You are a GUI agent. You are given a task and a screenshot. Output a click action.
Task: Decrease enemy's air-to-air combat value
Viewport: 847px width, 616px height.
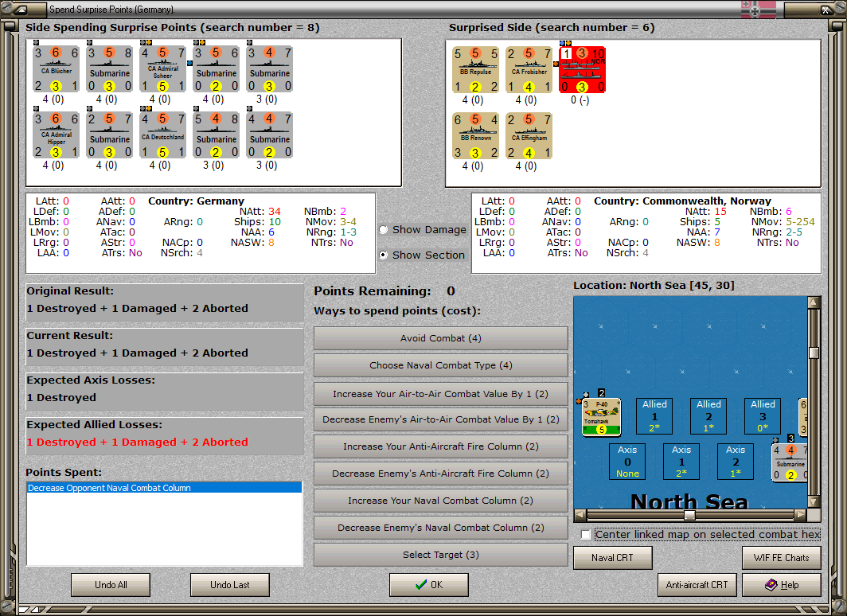[x=441, y=419]
